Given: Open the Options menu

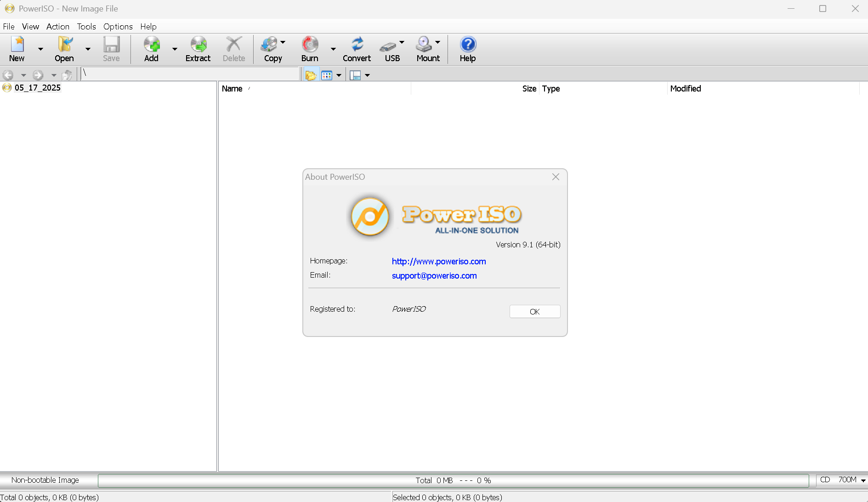Looking at the screenshot, I should 118,27.
